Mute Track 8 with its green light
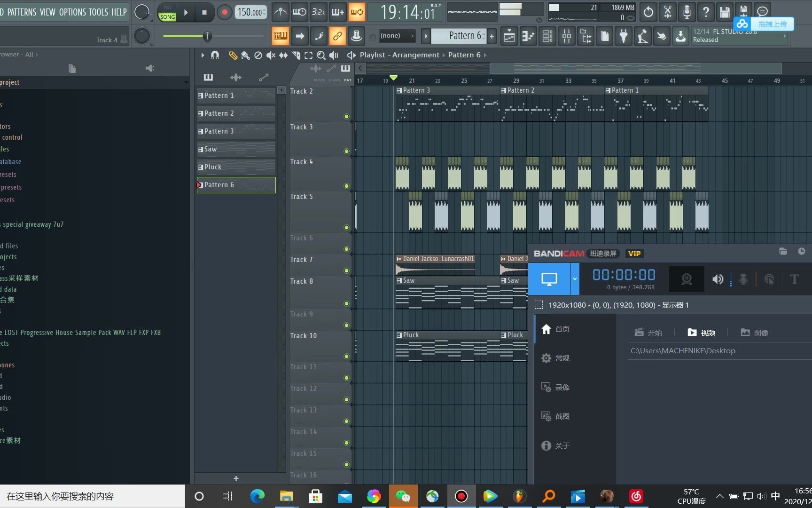 pyautogui.click(x=346, y=303)
